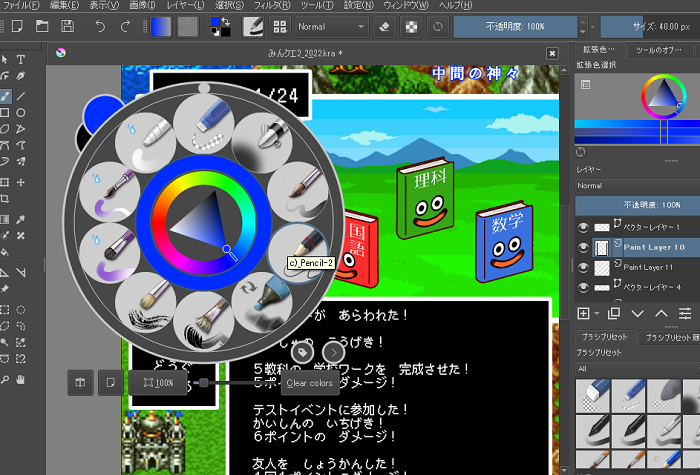Switch to the ブラシプリセット tab
This screenshot has height=475, width=700.
point(606,338)
